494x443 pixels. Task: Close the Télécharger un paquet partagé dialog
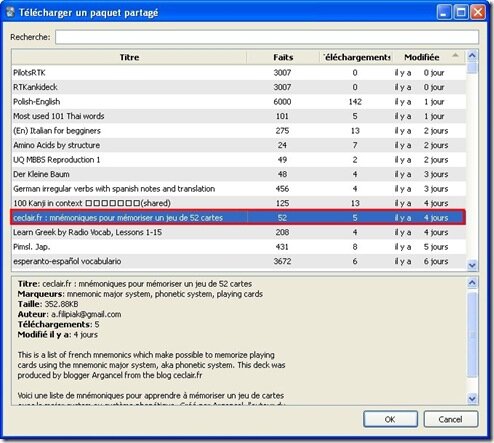click(x=478, y=13)
